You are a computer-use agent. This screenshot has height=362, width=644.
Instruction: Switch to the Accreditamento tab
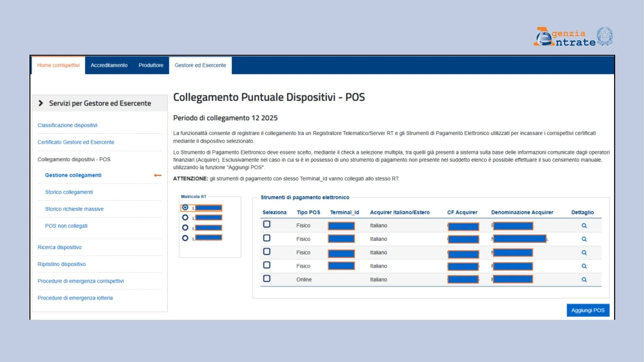(x=109, y=65)
